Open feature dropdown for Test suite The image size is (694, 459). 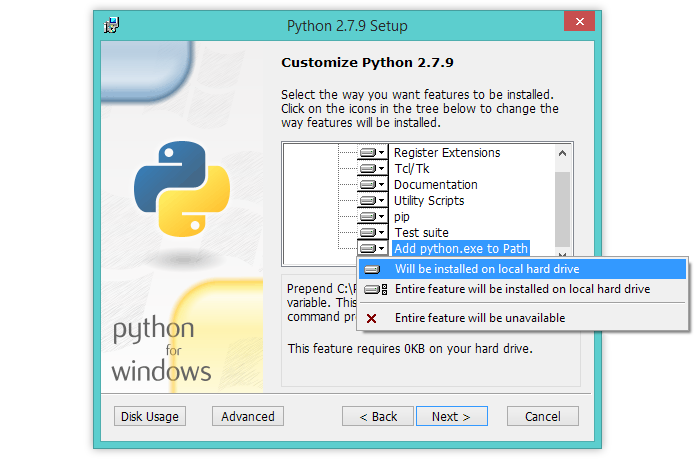372,232
